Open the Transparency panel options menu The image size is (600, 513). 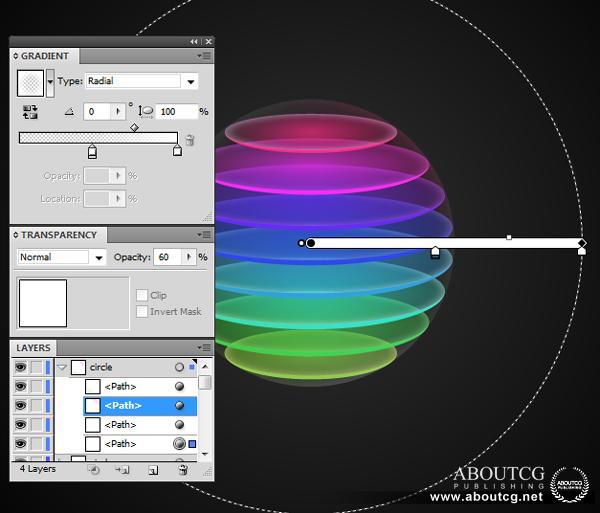tap(204, 235)
